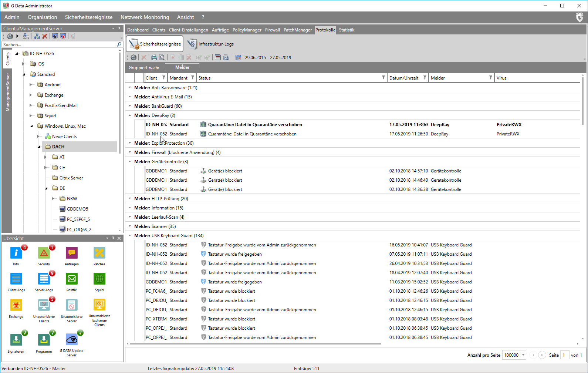
Task: Open Mandant column filter funnel
Action: [193, 78]
